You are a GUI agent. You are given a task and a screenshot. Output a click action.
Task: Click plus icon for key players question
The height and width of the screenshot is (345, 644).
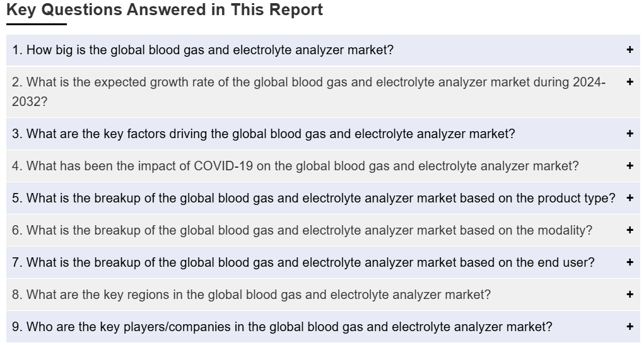(629, 327)
